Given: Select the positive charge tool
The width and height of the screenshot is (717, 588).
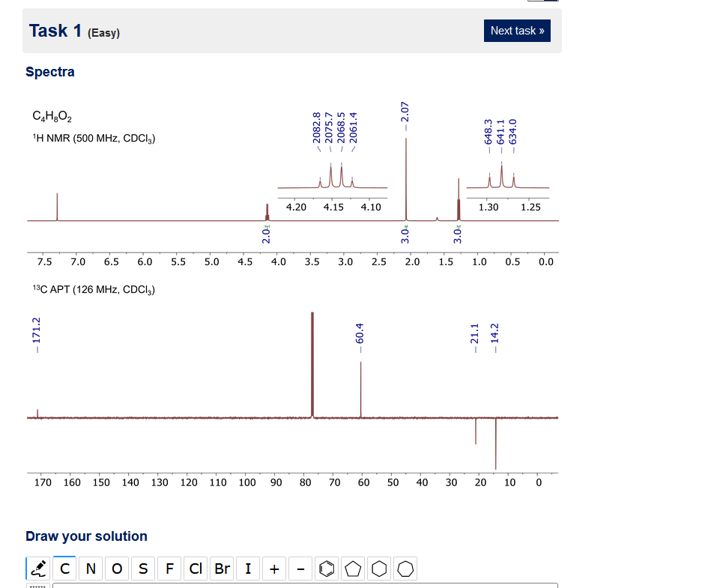Looking at the screenshot, I should (x=274, y=569).
